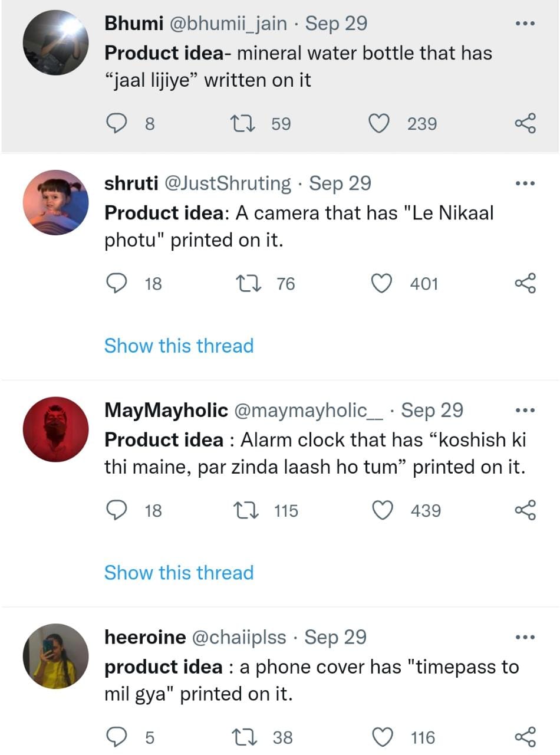Open more options on shruti's tweet

tap(525, 183)
